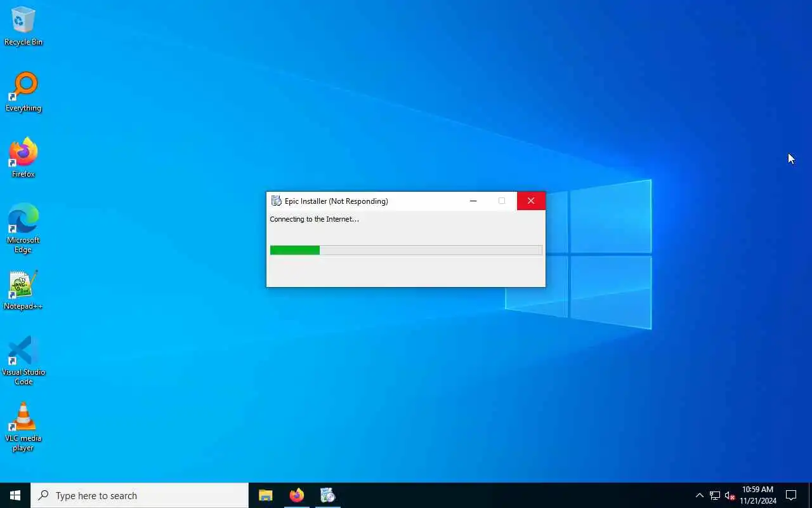Open the clock and date flyout
The image size is (812, 508).
click(757, 495)
